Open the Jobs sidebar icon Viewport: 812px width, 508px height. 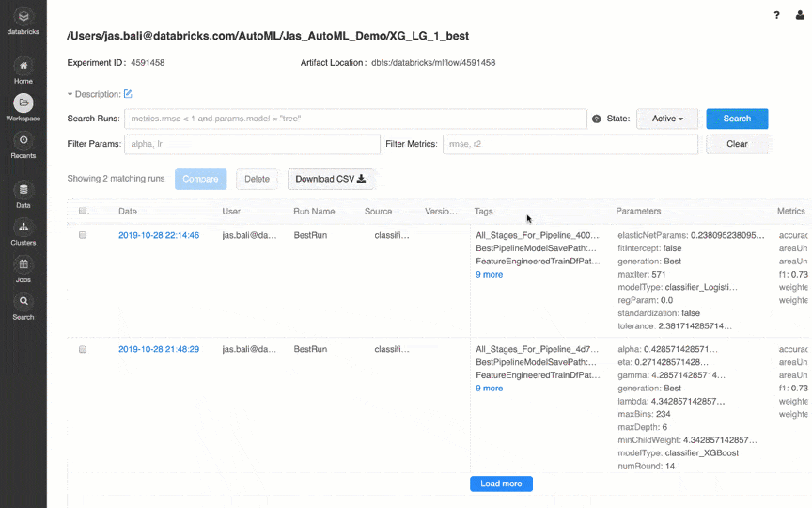tap(23, 265)
